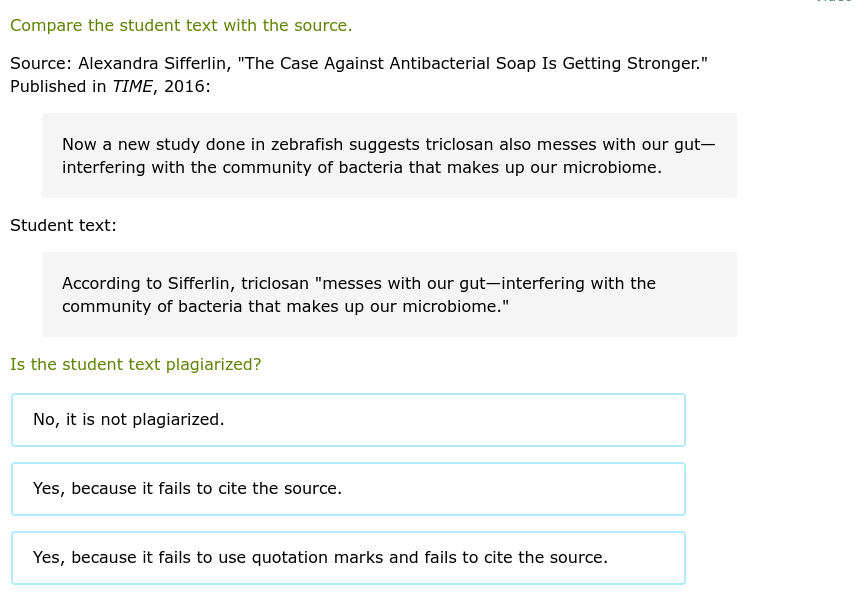The width and height of the screenshot is (855, 593).
Task: Click the "Student text:" label
Action: coord(63,225)
